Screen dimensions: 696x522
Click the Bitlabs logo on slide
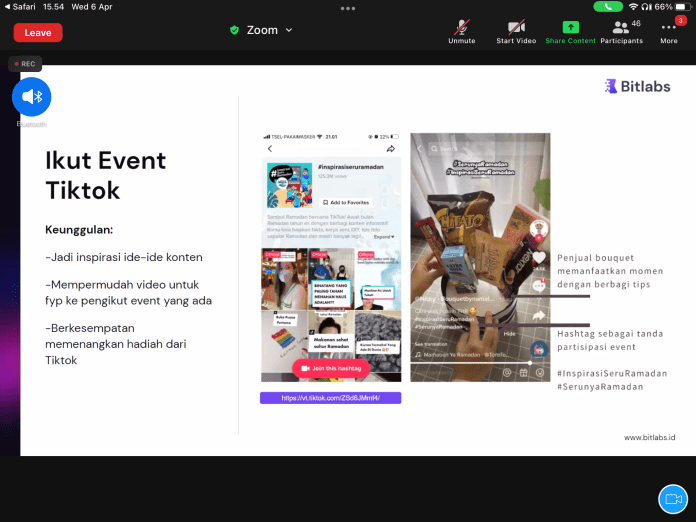(637, 86)
